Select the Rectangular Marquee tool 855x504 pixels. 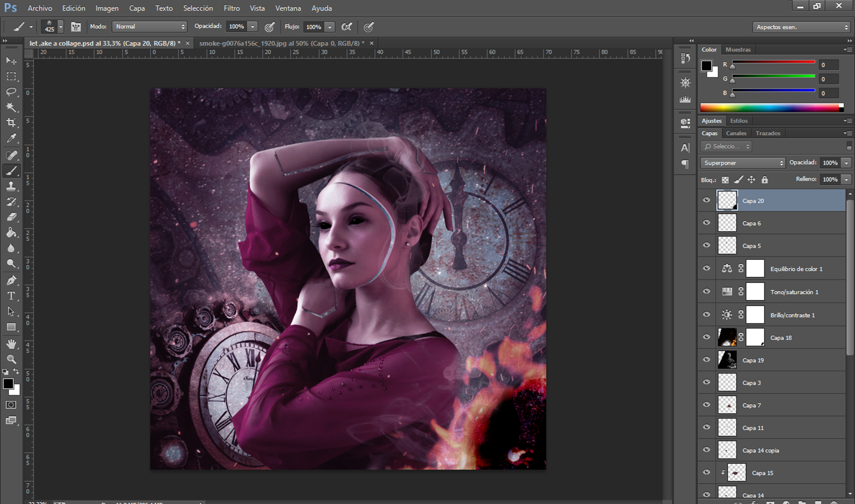pyautogui.click(x=11, y=76)
